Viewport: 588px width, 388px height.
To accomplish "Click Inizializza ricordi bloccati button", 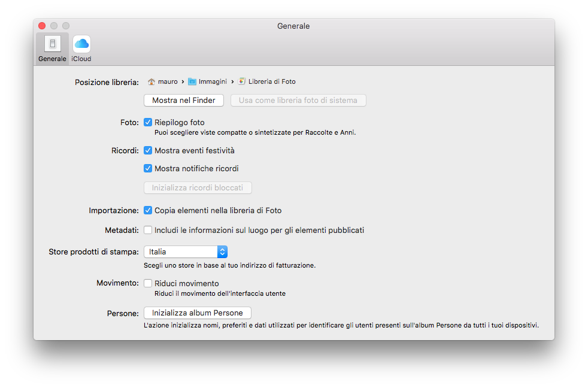I will 198,188.
